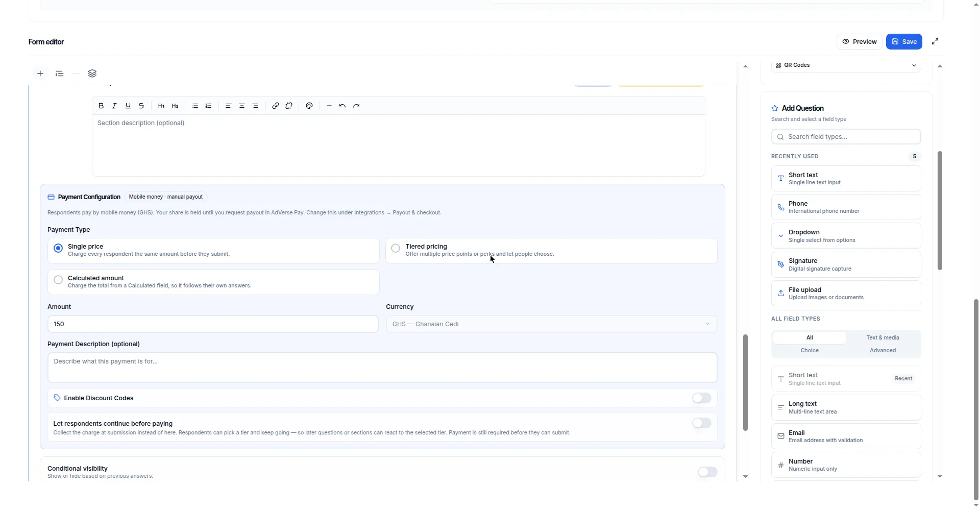Redo the last edit

(356, 106)
